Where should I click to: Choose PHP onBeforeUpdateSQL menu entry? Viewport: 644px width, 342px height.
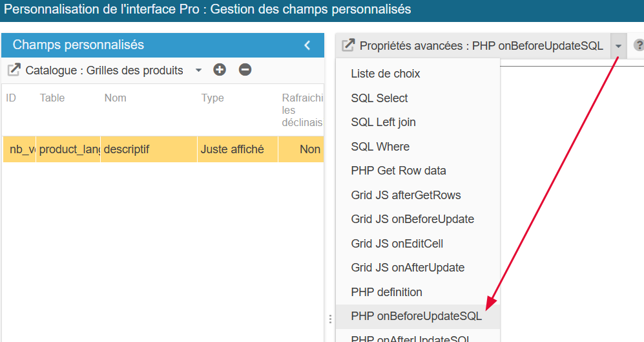tap(417, 317)
